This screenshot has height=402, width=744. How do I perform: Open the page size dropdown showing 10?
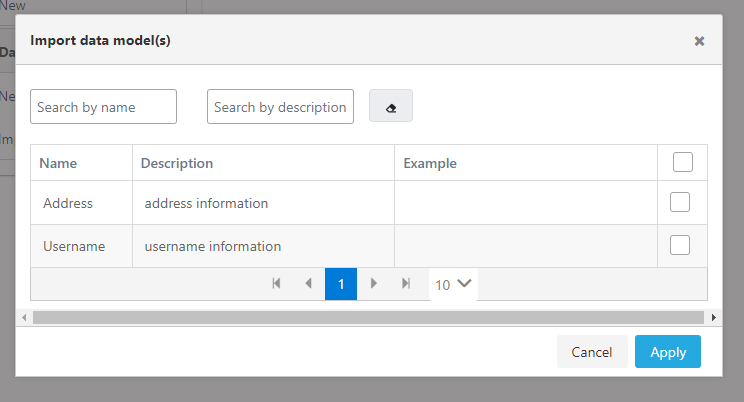453,284
